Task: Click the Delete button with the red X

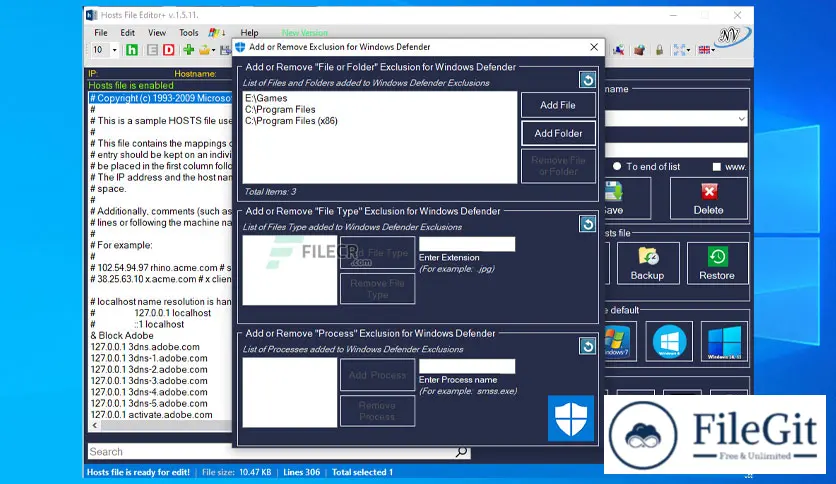Action: coord(709,198)
